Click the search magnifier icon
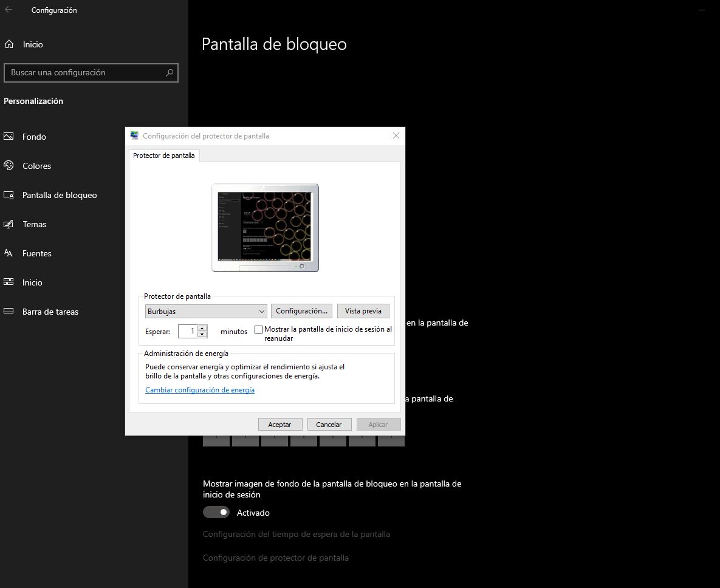The width and height of the screenshot is (720, 588). [x=170, y=73]
